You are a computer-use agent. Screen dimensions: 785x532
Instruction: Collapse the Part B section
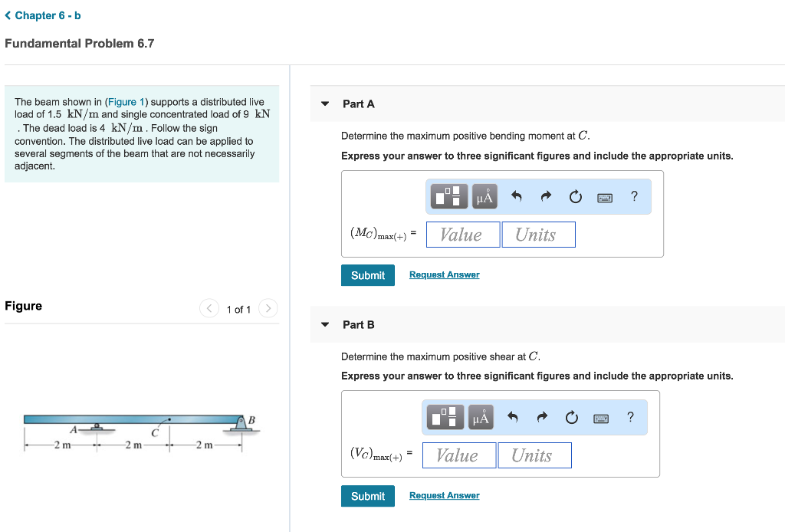click(324, 324)
